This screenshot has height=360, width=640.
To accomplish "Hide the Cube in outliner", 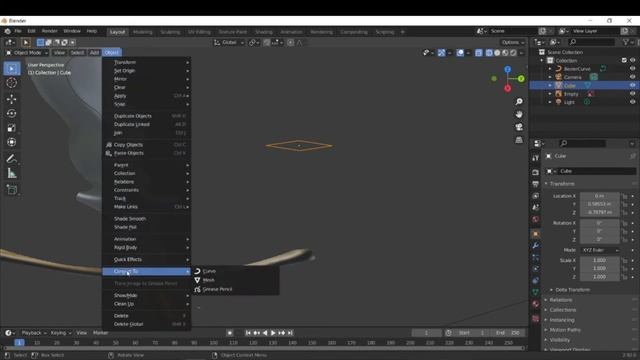I will 632,85.
